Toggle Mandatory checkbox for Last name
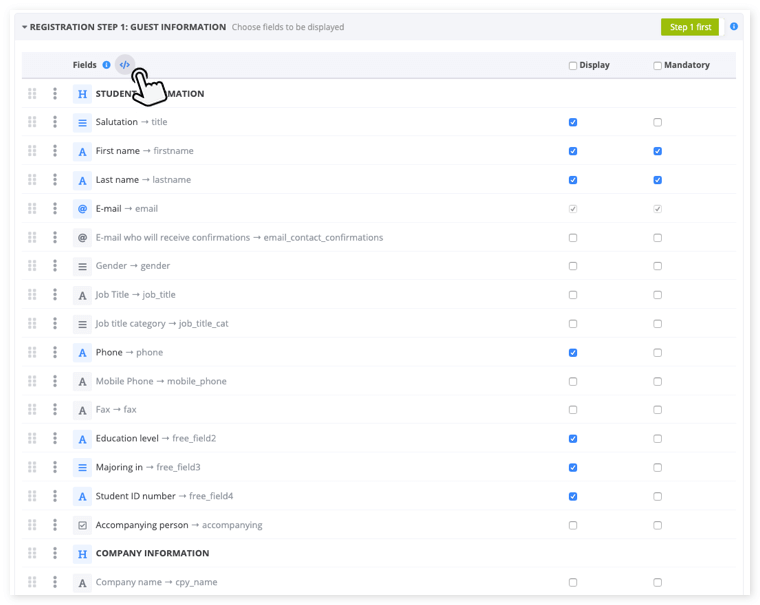 point(657,180)
